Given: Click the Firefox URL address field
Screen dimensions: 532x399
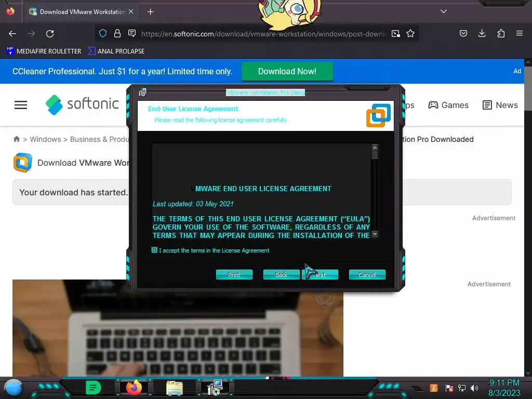Looking at the screenshot, I should point(263,34).
